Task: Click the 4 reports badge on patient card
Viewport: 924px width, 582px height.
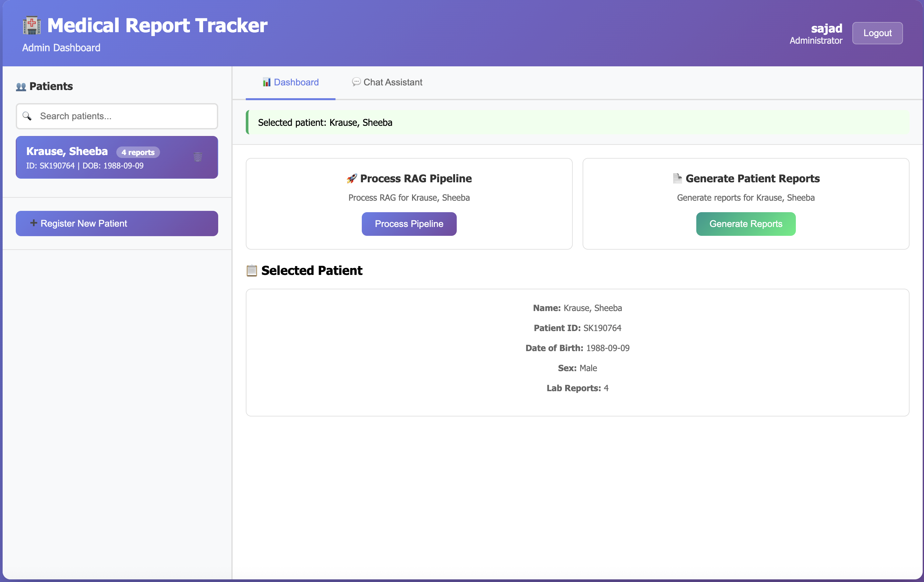Action: (138, 152)
